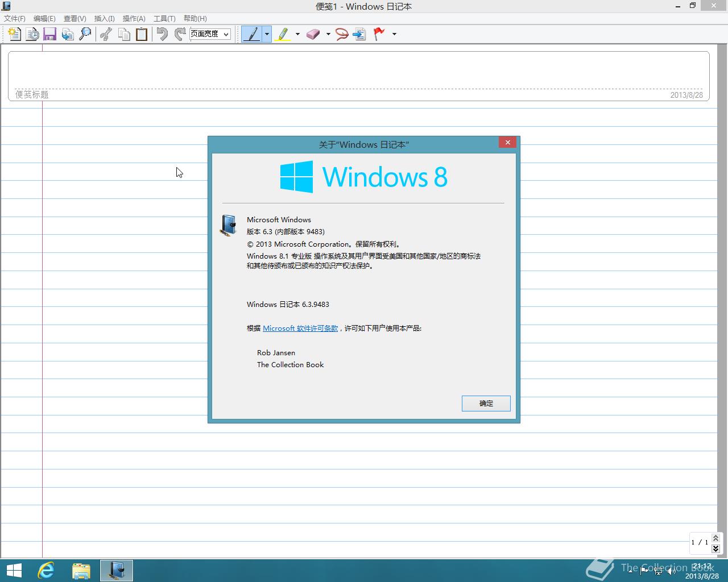Click the Redo arrow icon

coord(180,34)
